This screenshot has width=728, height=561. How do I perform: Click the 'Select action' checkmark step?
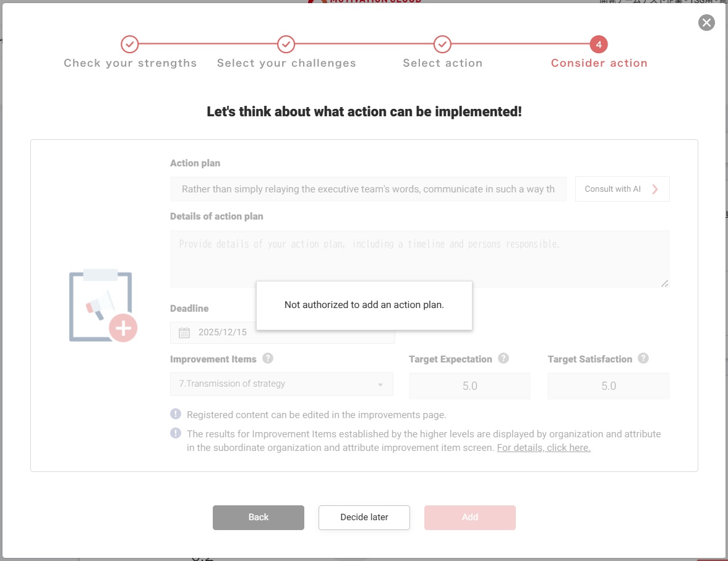442,45
